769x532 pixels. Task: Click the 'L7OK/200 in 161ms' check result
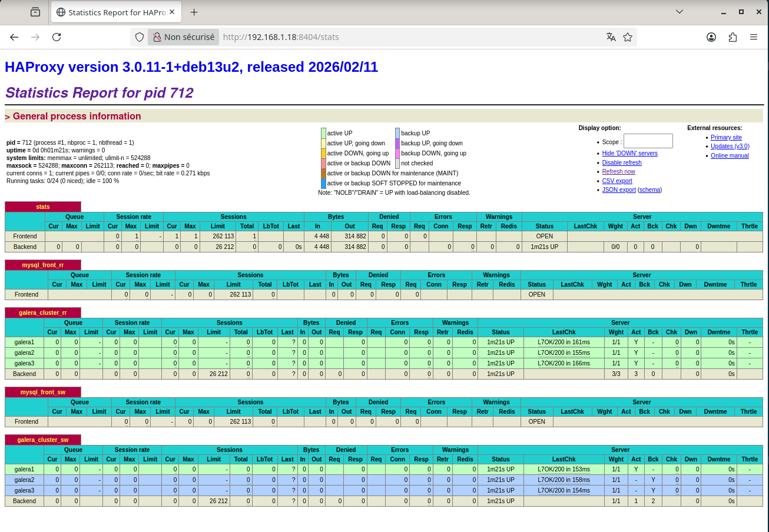[564, 343]
